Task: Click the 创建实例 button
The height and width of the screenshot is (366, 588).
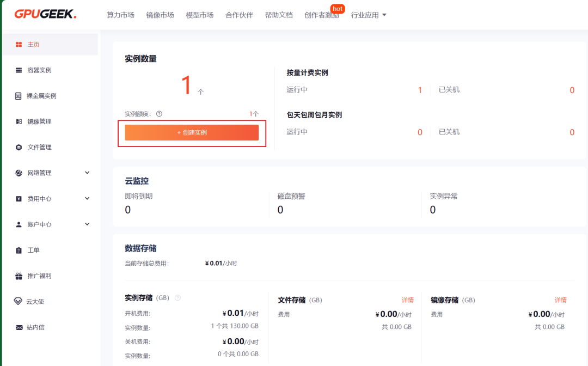Action: 192,132
